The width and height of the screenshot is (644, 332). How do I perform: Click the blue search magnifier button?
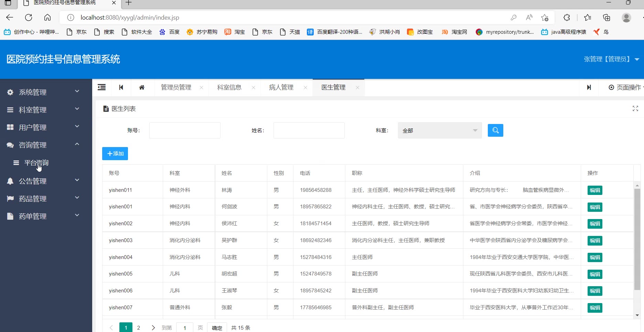tap(495, 130)
